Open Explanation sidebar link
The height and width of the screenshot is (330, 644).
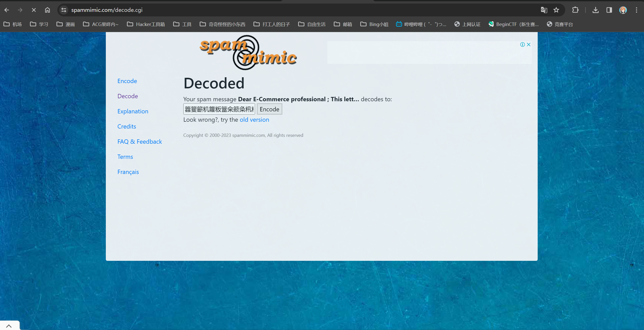[x=133, y=111]
